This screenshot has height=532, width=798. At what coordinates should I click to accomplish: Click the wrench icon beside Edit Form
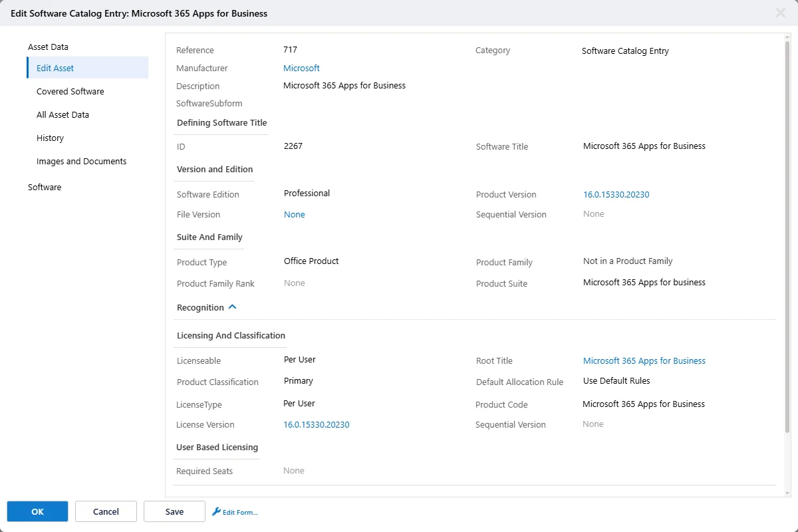click(x=216, y=512)
